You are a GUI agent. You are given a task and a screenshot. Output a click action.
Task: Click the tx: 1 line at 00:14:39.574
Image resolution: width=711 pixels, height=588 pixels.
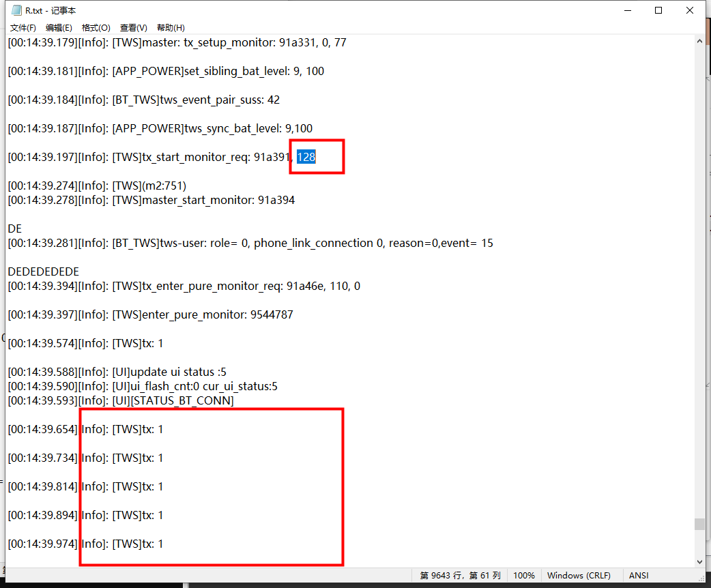(x=86, y=343)
